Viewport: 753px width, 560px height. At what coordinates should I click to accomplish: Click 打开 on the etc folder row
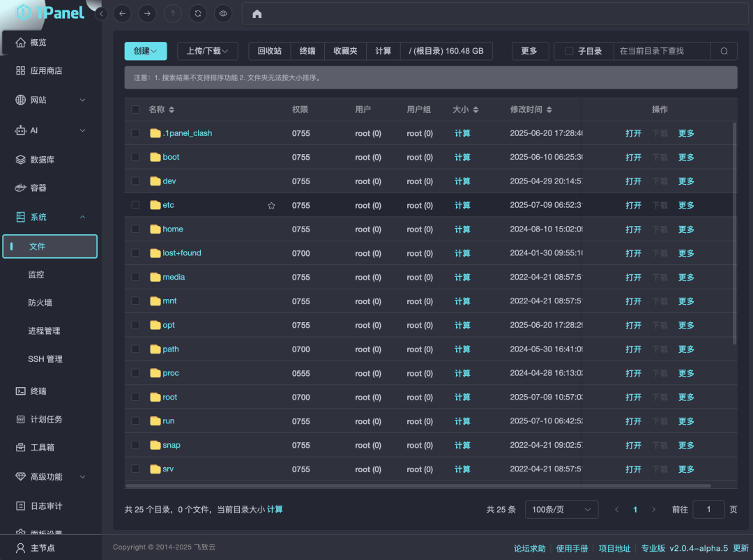(633, 205)
